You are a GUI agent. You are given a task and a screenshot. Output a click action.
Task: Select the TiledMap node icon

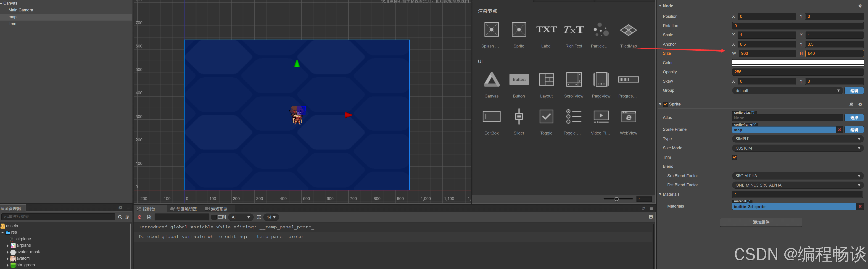(x=628, y=30)
